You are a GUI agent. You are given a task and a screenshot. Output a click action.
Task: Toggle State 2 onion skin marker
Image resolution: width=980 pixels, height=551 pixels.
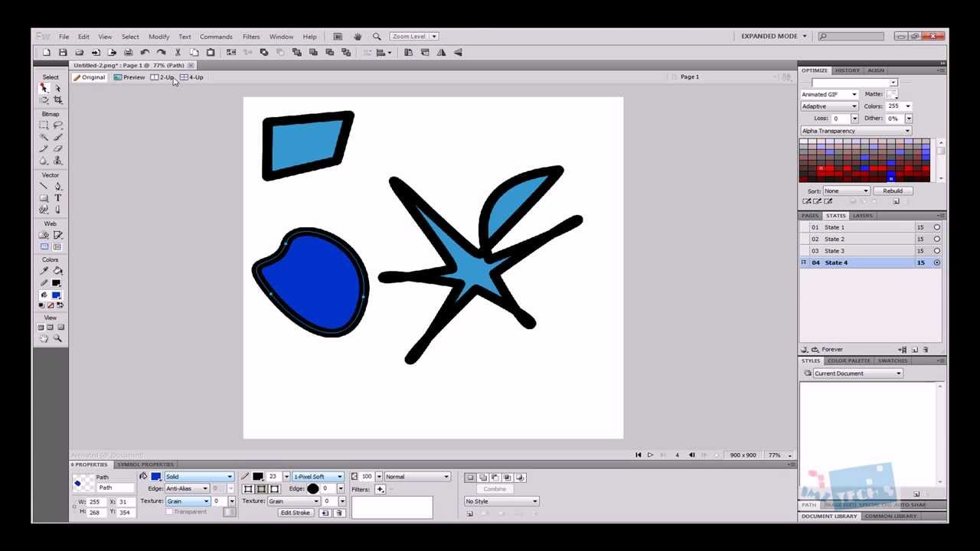click(805, 239)
